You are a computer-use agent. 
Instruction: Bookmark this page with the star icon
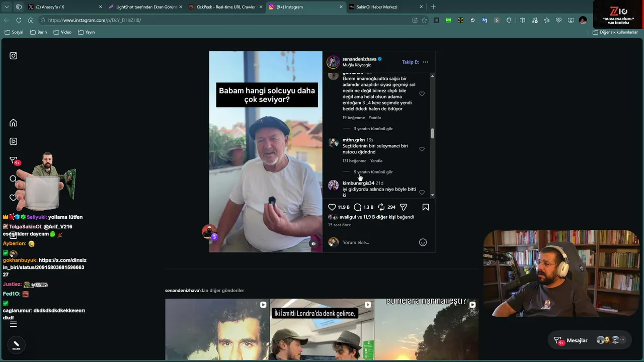point(424,20)
